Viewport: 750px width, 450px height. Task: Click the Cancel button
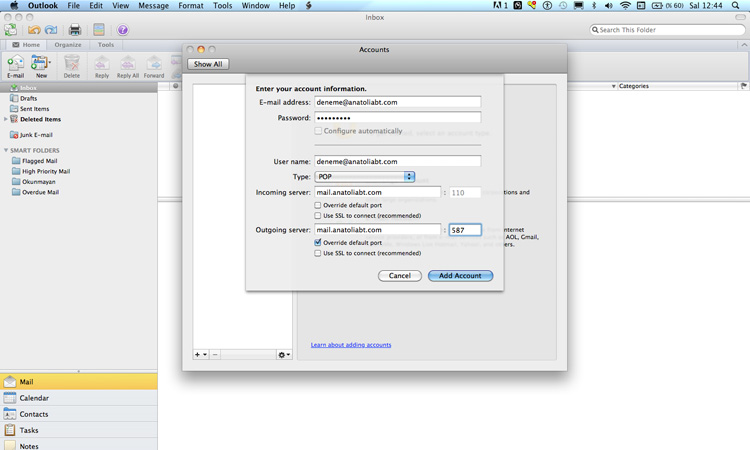click(399, 275)
